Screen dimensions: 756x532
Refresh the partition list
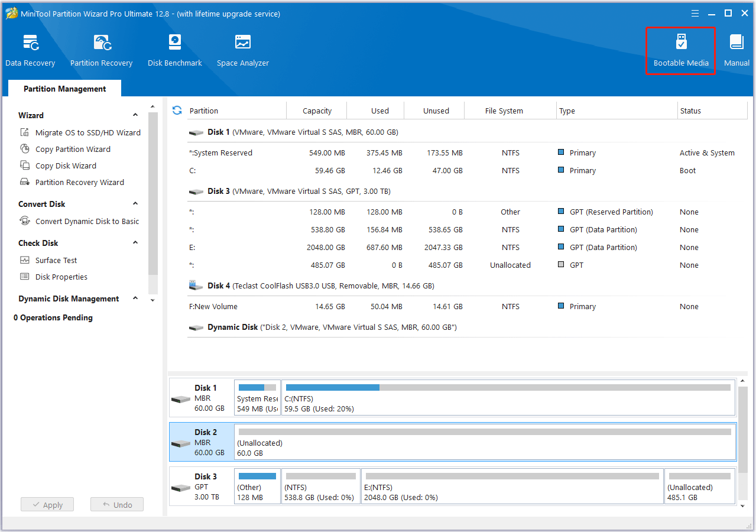pos(177,111)
